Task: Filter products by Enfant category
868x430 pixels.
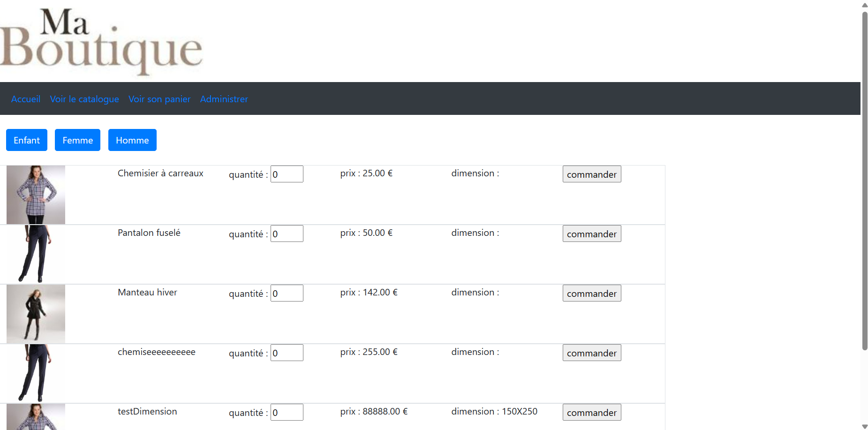Action: (27, 140)
